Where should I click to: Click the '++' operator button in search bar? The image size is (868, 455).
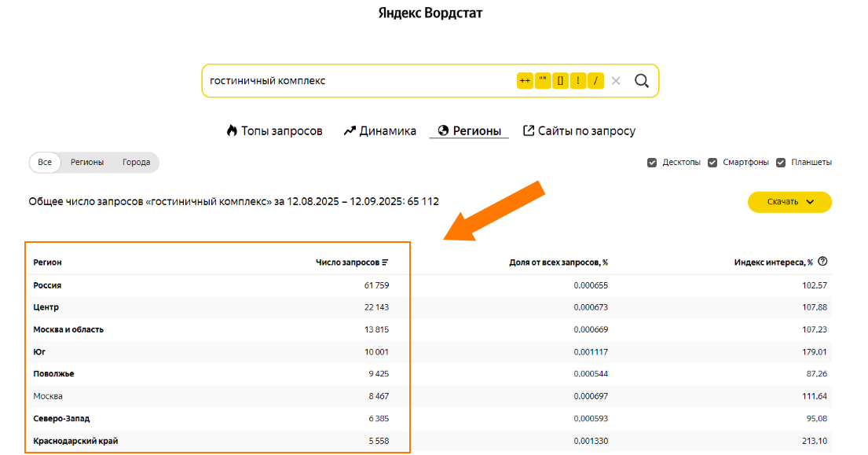coord(525,81)
